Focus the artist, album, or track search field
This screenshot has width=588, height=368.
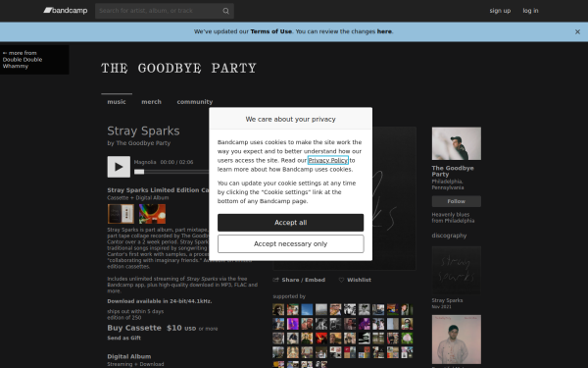(x=165, y=11)
